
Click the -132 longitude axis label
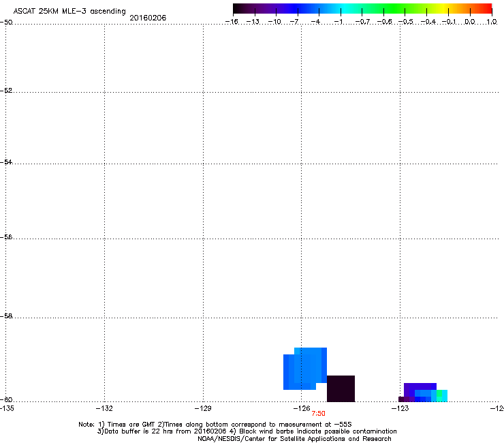coord(104,408)
